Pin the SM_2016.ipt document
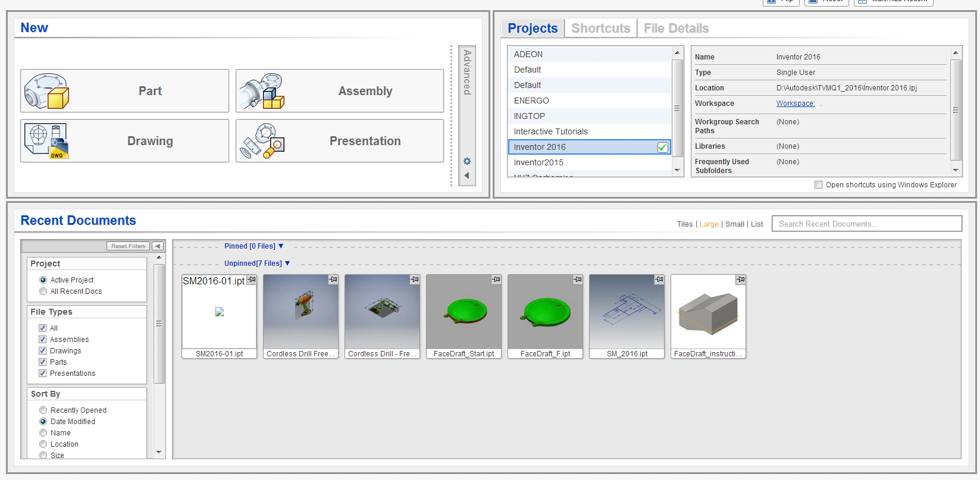 point(659,280)
